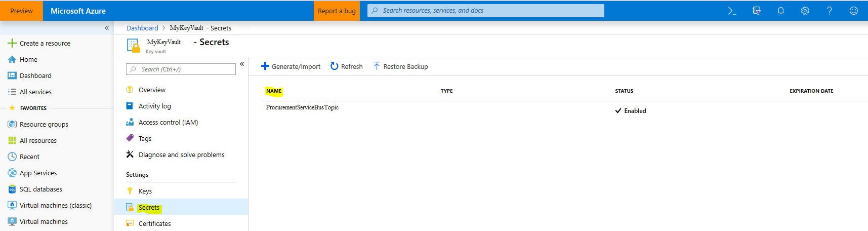Click the STATUS column header
Screen dimensions: 868x231
tap(624, 91)
